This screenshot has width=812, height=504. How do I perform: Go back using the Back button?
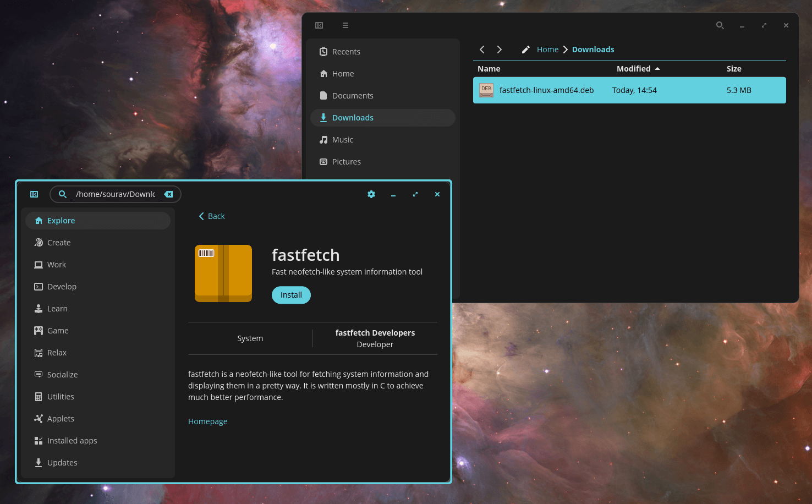[212, 216]
